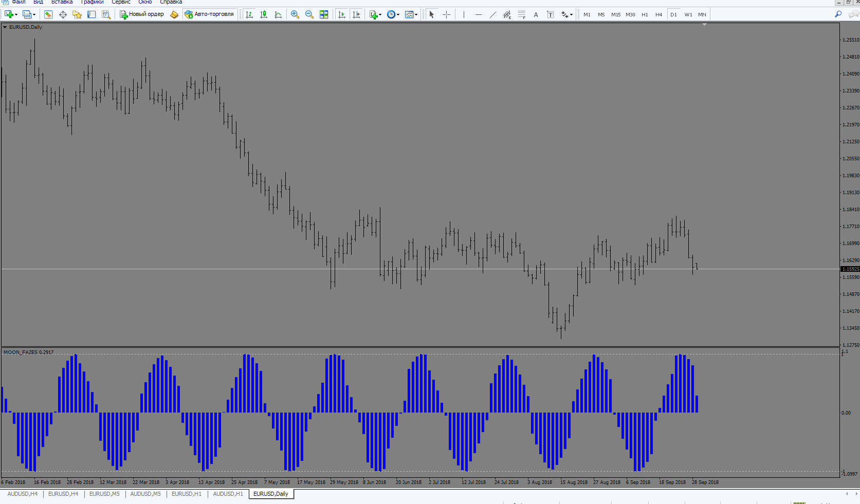Switch timeframe to M30
This screenshot has height=504, width=860.
tap(630, 14)
